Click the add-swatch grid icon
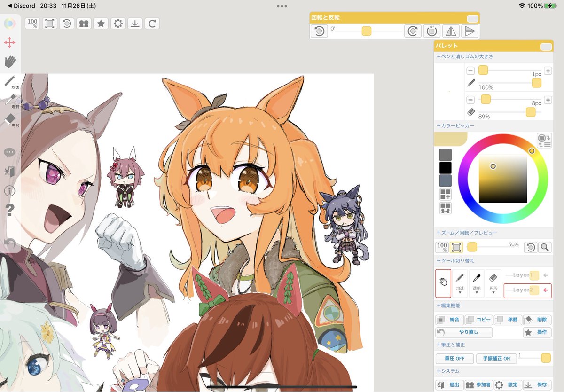This screenshot has width=564, height=392. click(x=446, y=194)
